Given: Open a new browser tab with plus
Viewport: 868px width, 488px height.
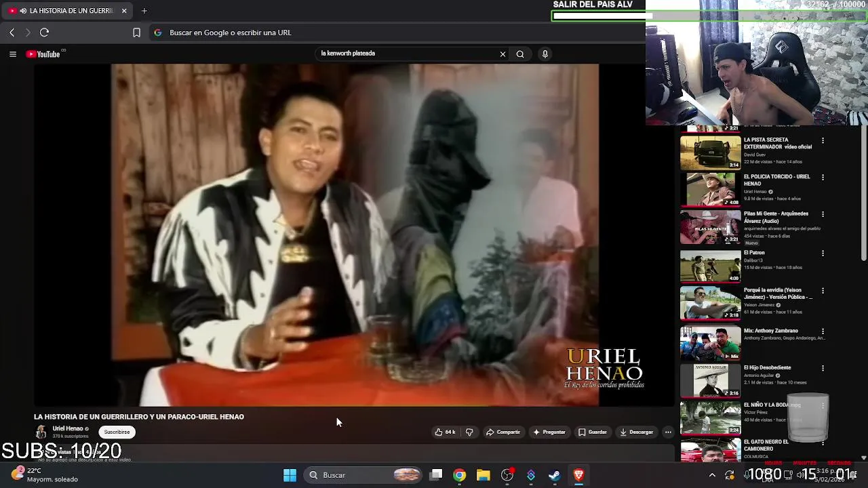Looking at the screenshot, I should (144, 11).
